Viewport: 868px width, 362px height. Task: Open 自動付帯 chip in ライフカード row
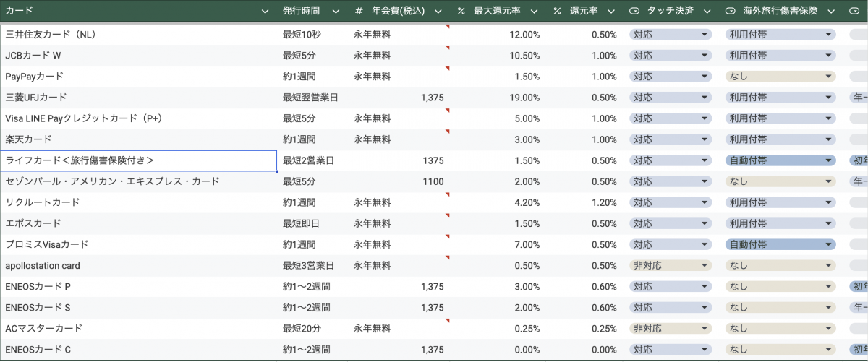click(780, 160)
